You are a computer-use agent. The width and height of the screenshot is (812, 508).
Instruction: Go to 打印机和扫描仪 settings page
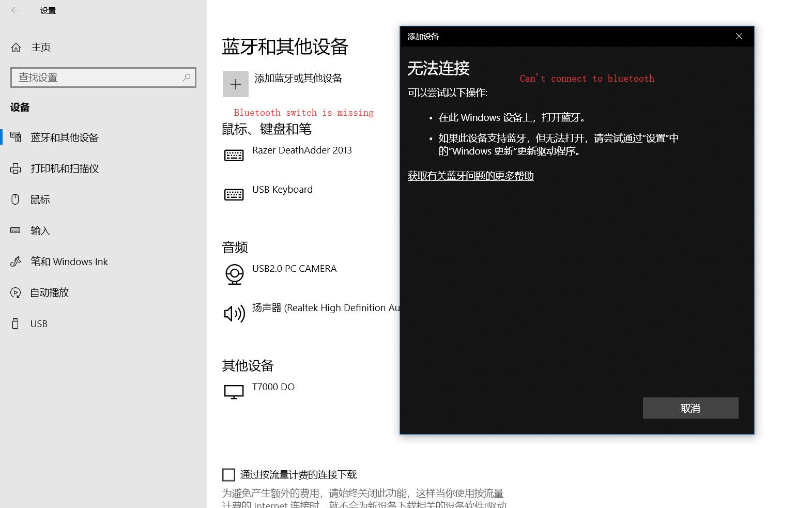point(65,168)
